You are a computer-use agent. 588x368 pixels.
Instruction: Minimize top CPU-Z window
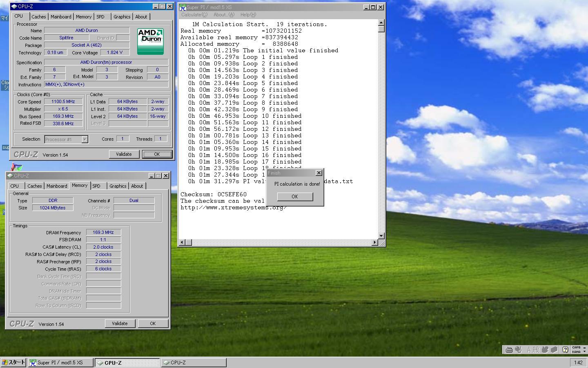click(156, 7)
